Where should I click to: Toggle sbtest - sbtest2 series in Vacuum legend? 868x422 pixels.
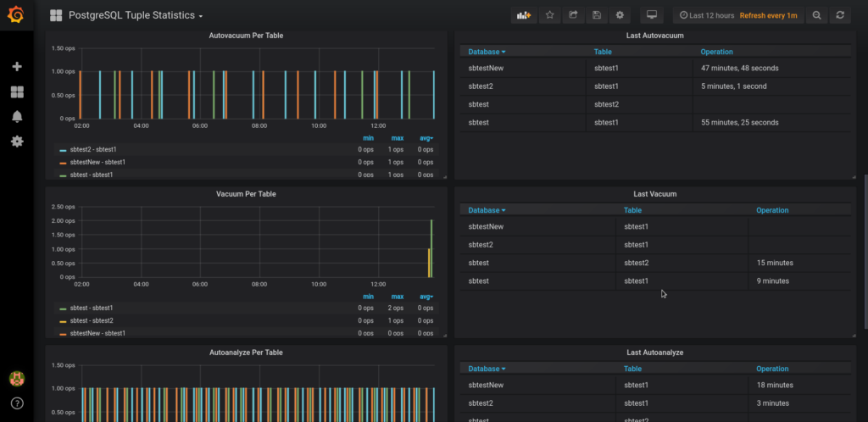point(92,320)
